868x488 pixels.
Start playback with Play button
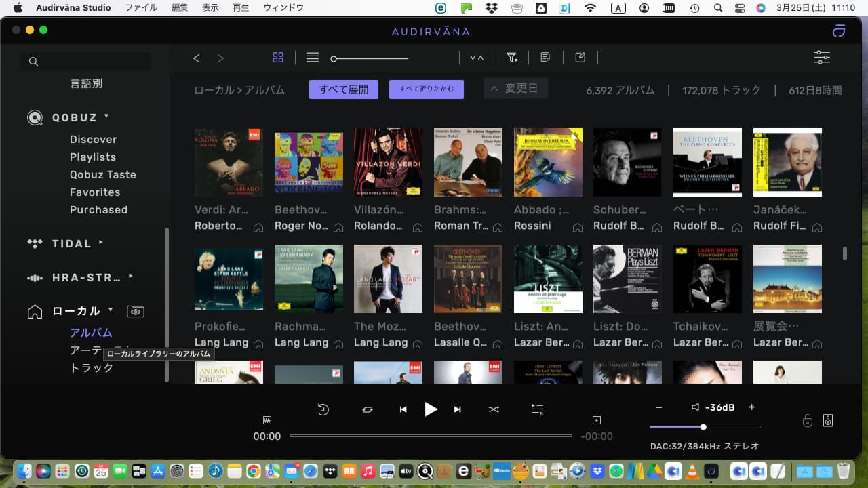click(431, 409)
